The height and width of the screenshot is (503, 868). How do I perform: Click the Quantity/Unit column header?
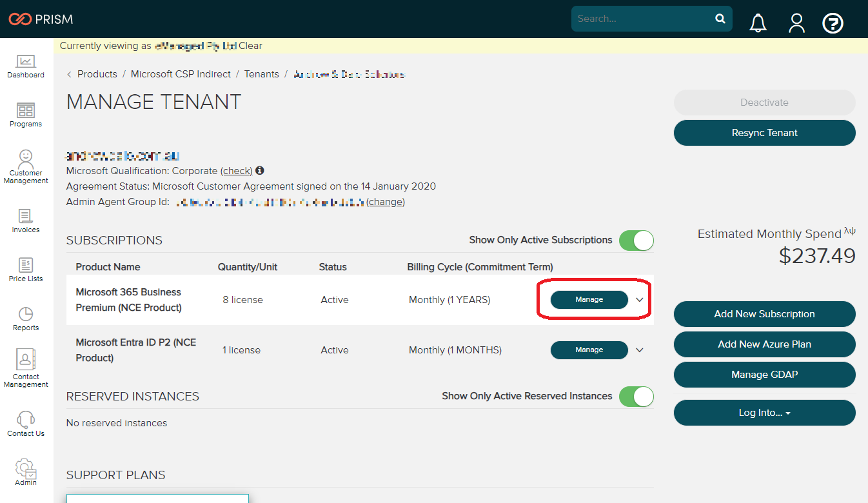click(248, 267)
